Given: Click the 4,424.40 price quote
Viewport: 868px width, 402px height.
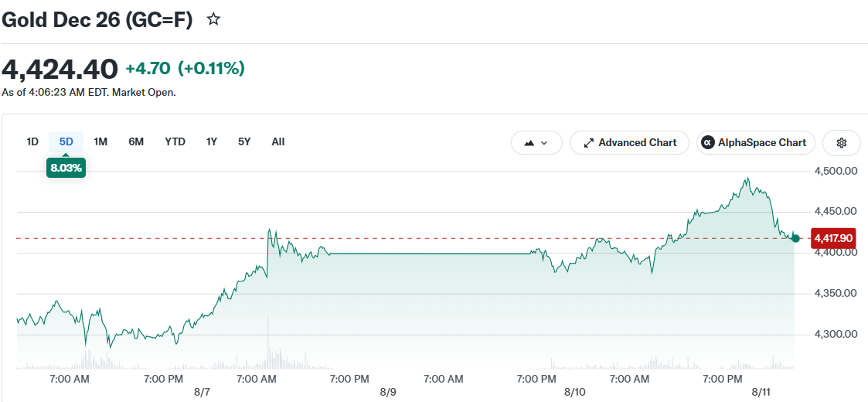Looking at the screenshot, I should pos(60,70).
